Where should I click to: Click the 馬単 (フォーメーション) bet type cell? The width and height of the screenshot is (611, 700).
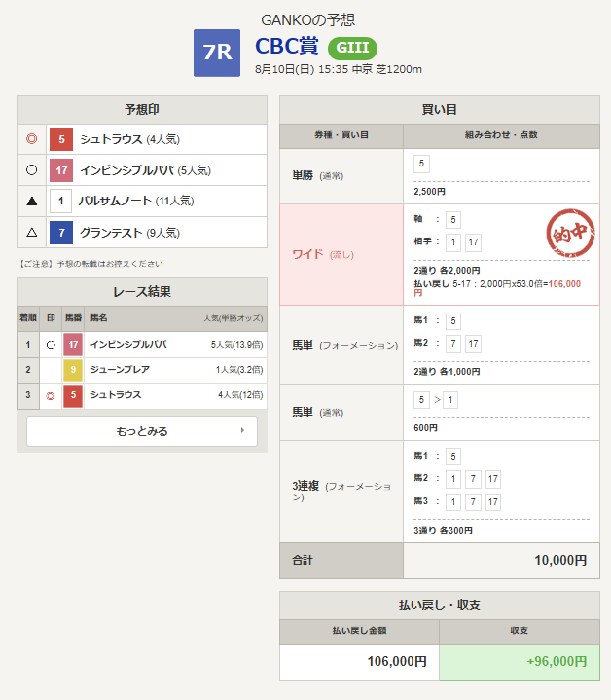pos(341,345)
